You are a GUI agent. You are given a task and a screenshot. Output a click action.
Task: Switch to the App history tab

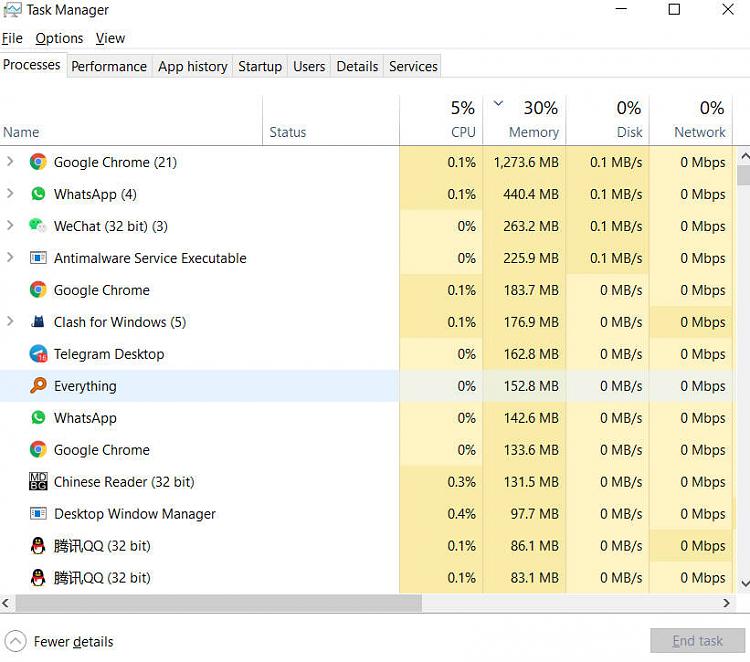pyautogui.click(x=193, y=66)
